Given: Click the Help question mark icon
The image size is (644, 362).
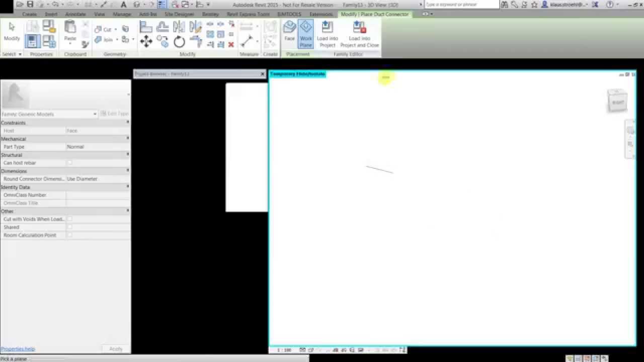Looking at the screenshot, I should tap(611, 5).
